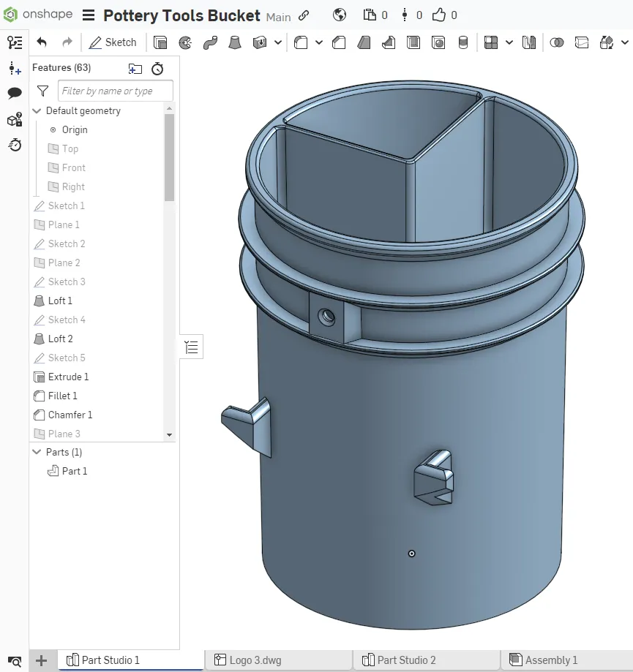The width and height of the screenshot is (633, 672).
Task: Toggle the feature list collapse handle
Action: (191, 347)
